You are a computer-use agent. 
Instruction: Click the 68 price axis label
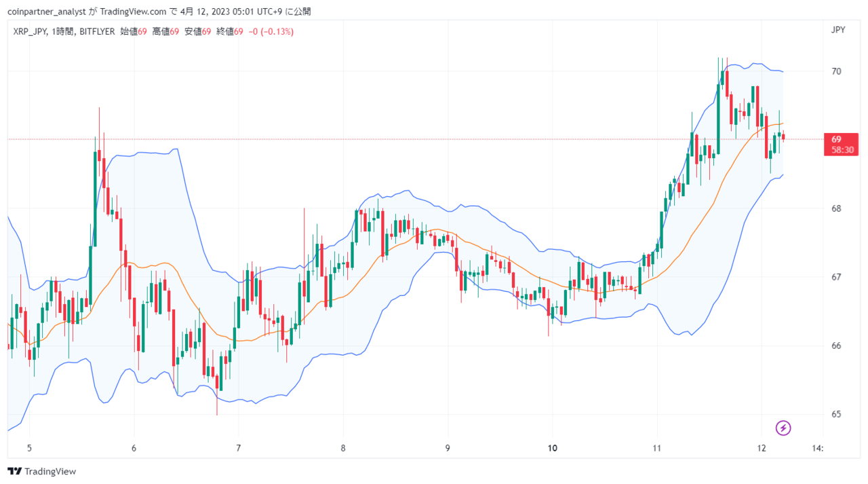pos(836,208)
